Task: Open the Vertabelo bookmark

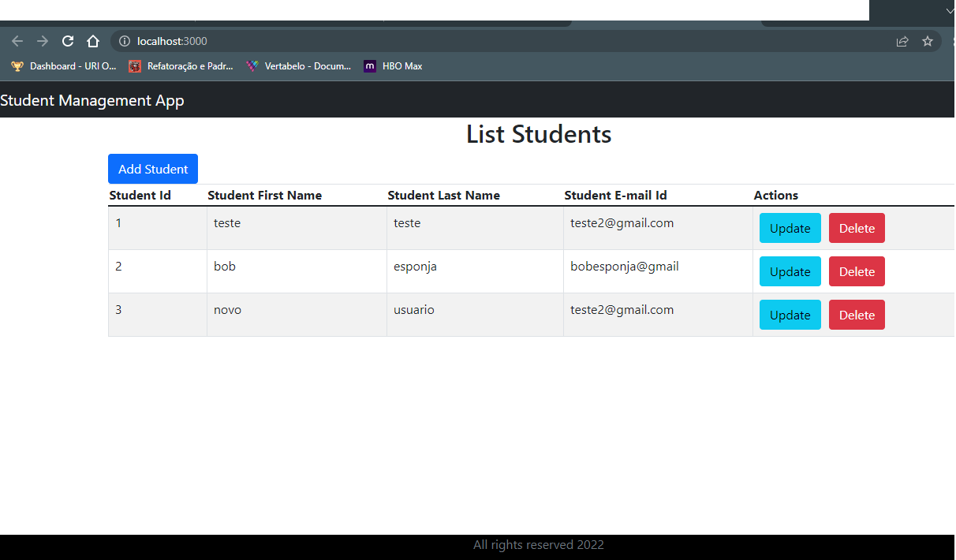Action: tap(298, 66)
